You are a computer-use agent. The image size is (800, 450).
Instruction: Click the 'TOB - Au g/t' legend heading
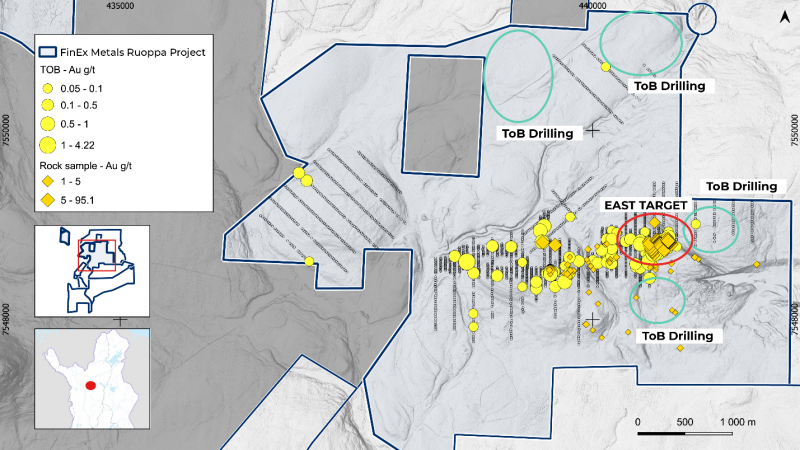pyautogui.click(x=74, y=71)
